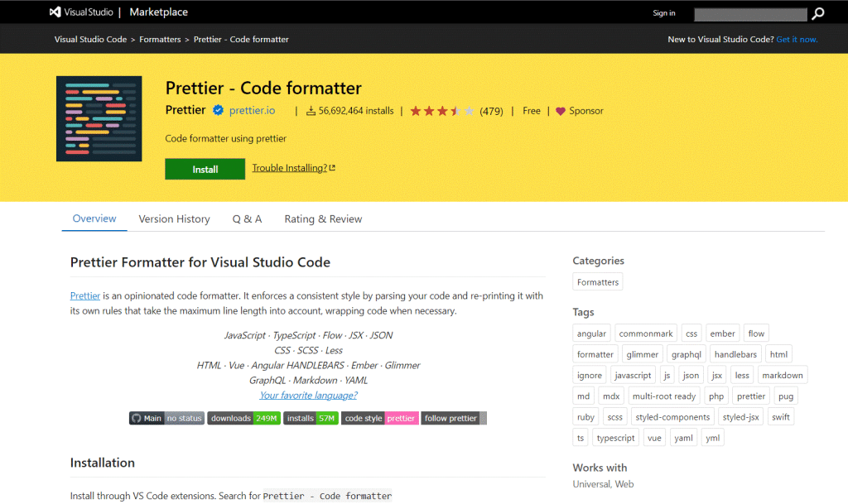Viewport: 848px width, 504px height.
Task: Select the yml tag
Action: [713, 438]
